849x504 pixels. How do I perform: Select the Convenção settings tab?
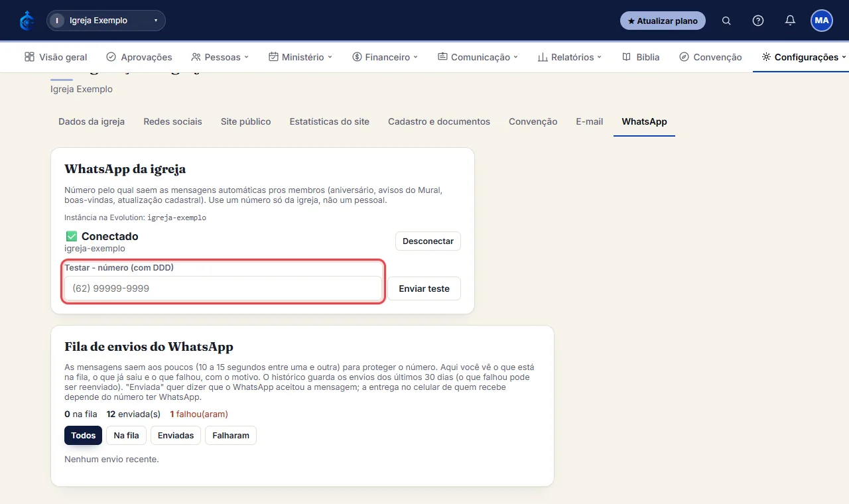(x=533, y=121)
